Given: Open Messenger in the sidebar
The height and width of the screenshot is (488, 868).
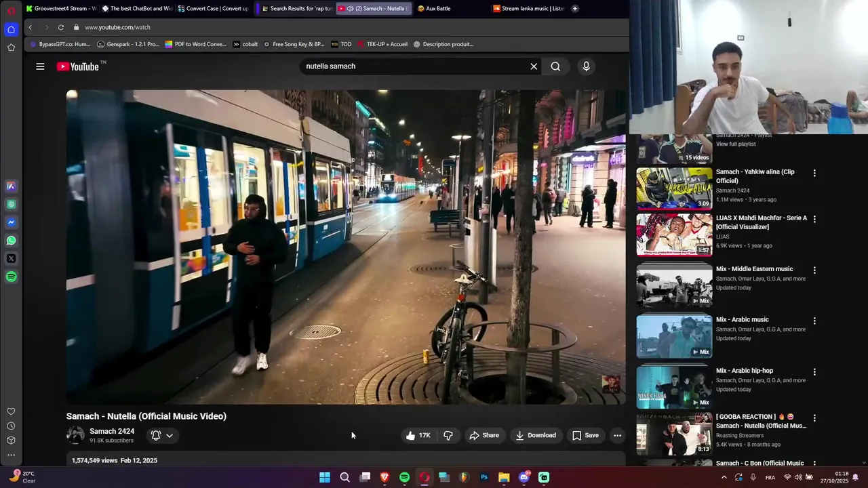Looking at the screenshot, I should (x=11, y=222).
